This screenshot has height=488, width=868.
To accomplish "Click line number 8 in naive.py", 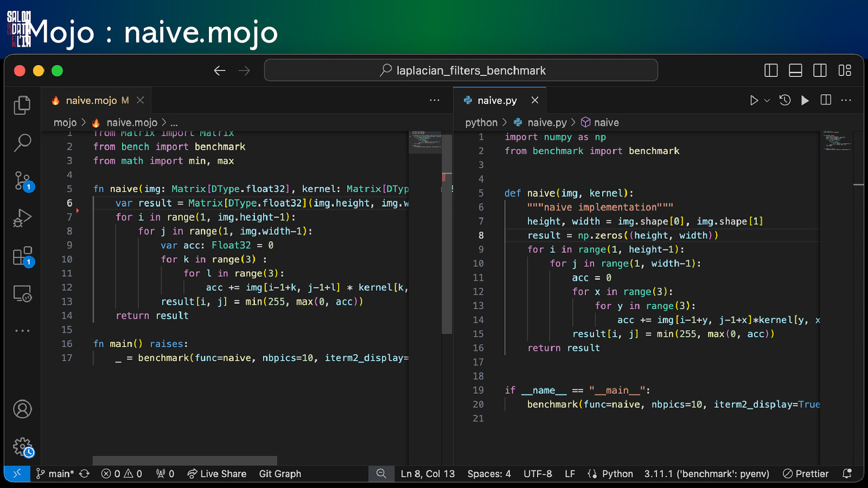I will click(481, 235).
